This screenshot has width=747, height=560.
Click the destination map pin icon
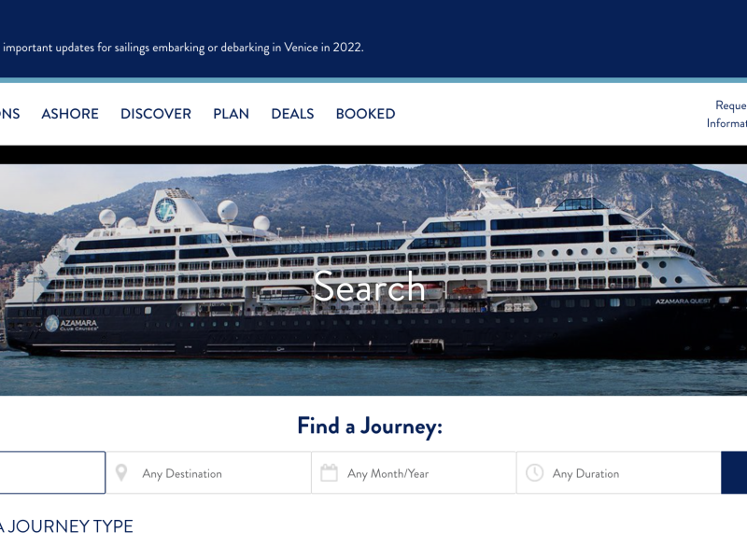(x=121, y=473)
